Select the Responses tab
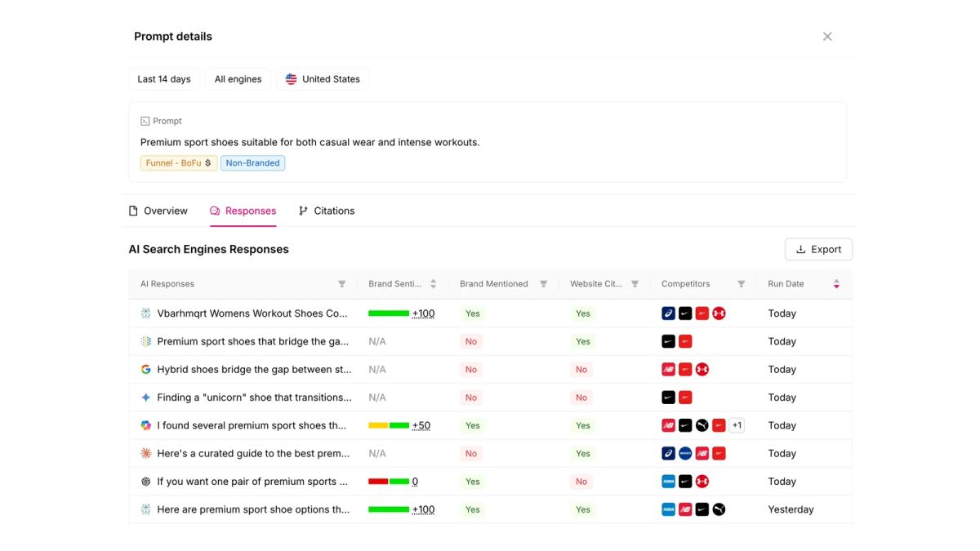 click(243, 211)
